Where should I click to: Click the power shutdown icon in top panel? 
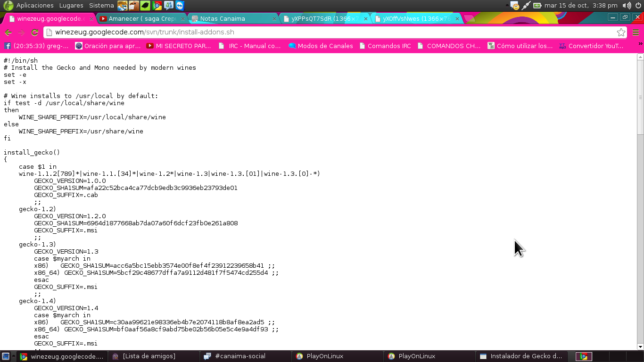(x=638, y=6)
